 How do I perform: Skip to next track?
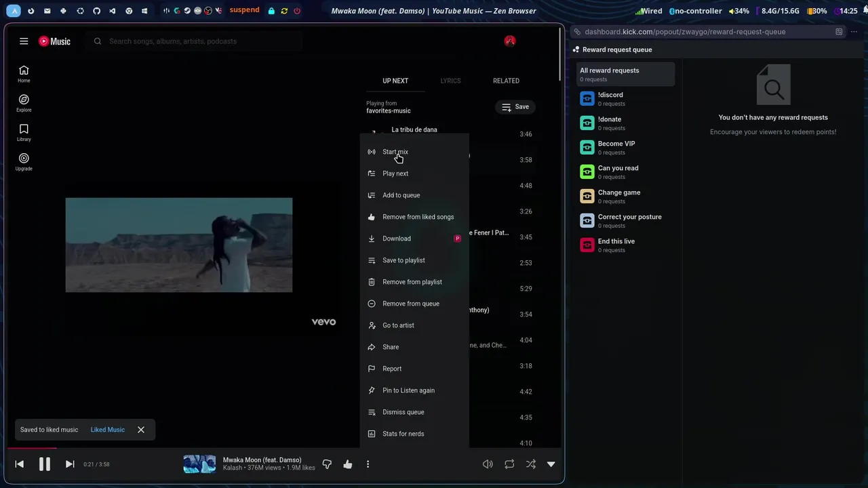pyautogui.click(x=69, y=464)
